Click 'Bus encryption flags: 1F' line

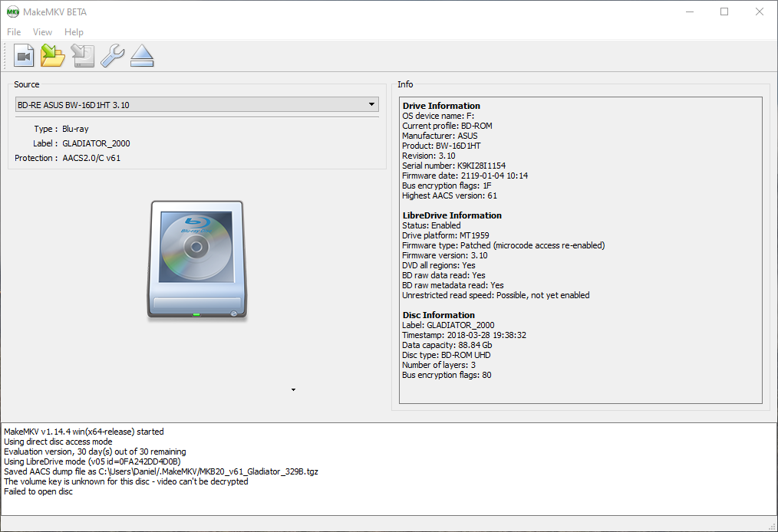pyautogui.click(x=447, y=186)
